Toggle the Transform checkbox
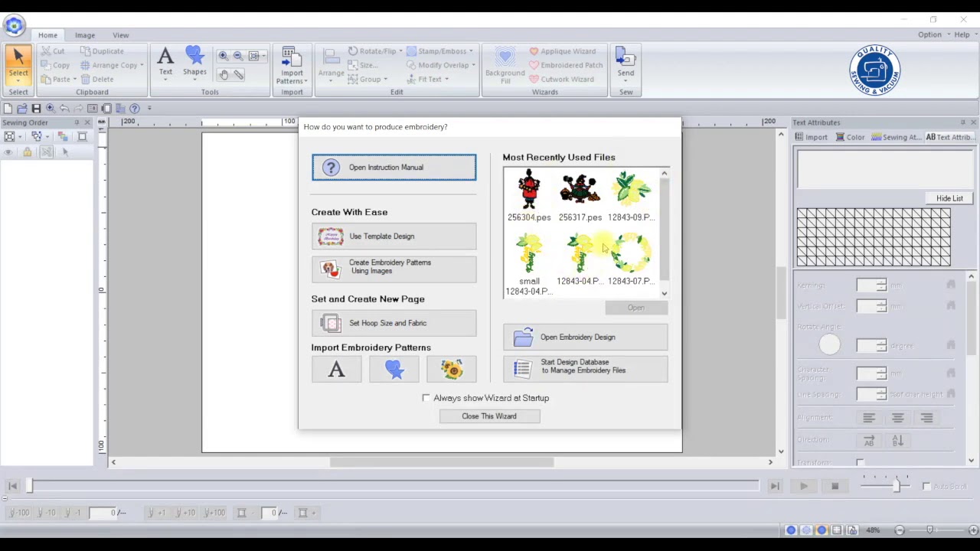980x551 pixels. click(x=860, y=462)
